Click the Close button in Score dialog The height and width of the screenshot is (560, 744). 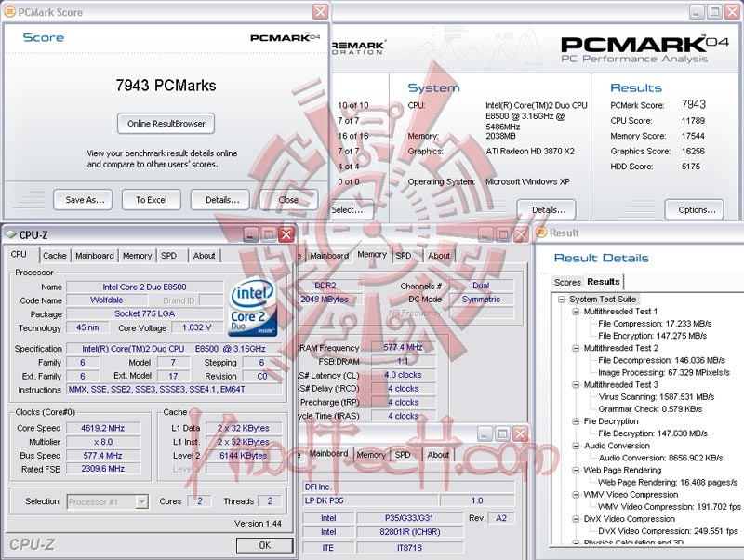pos(288,200)
